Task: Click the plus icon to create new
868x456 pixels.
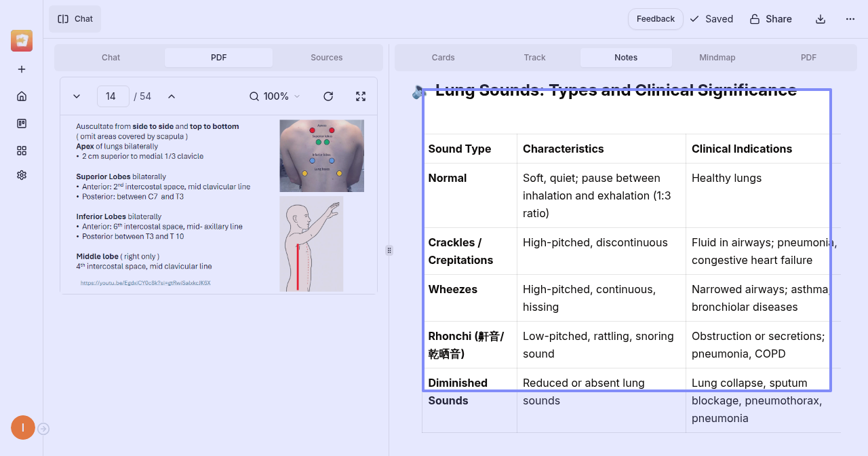Action: (x=22, y=69)
